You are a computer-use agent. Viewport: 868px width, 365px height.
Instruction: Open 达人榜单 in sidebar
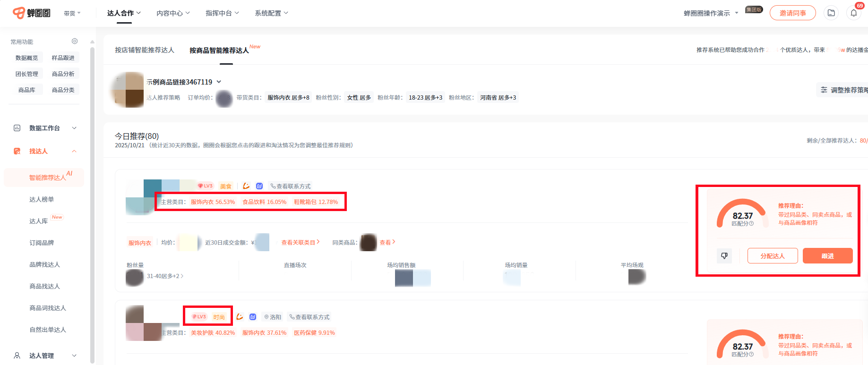(42, 199)
